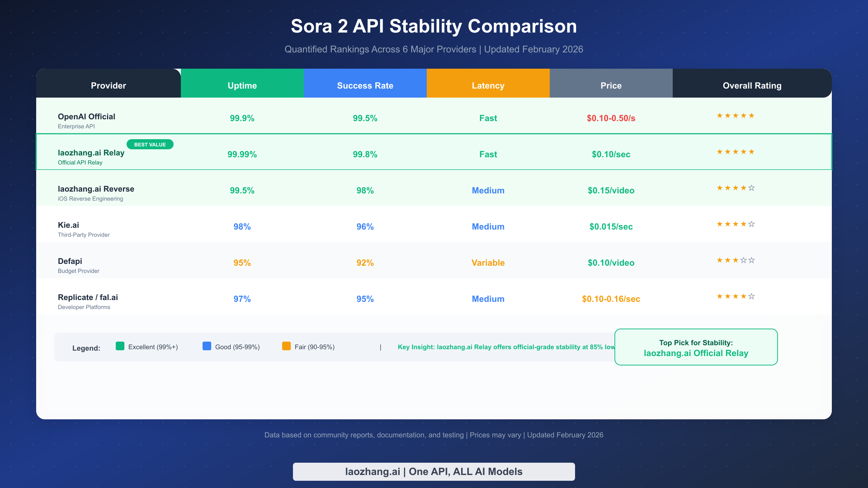This screenshot has height=488, width=868.
Task: Click the stars next to OpenAI Official
Action: [736, 116]
